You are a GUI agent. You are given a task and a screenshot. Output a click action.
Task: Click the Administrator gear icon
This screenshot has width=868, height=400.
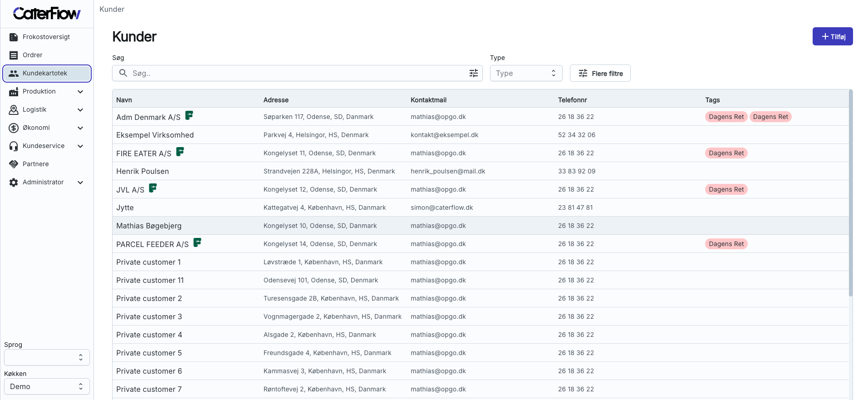click(x=14, y=182)
